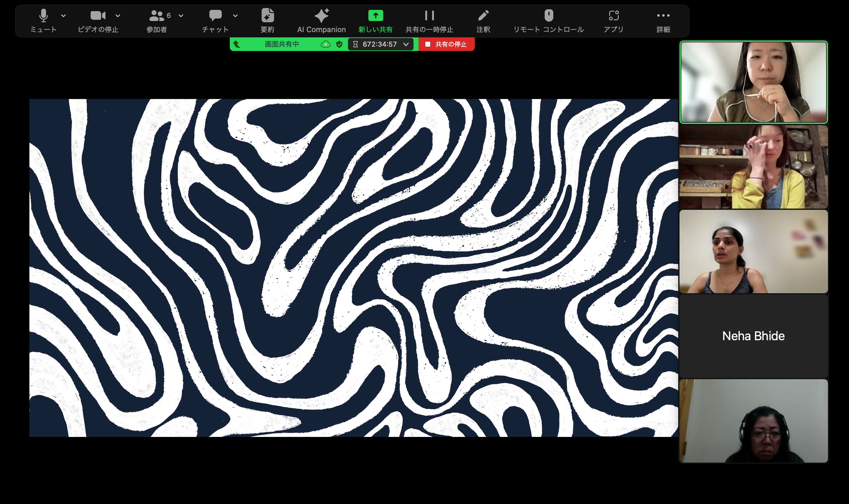Click the リモート コントロール mouse icon

click(x=549, y=16)
